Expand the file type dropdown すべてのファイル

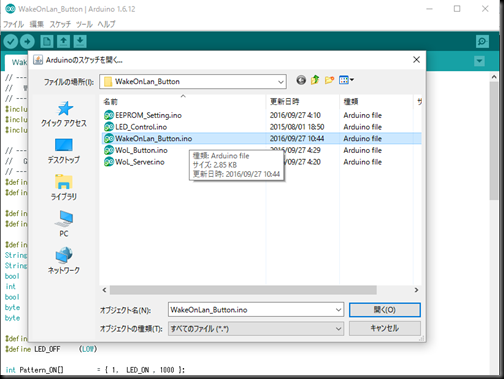pos(256,329)
